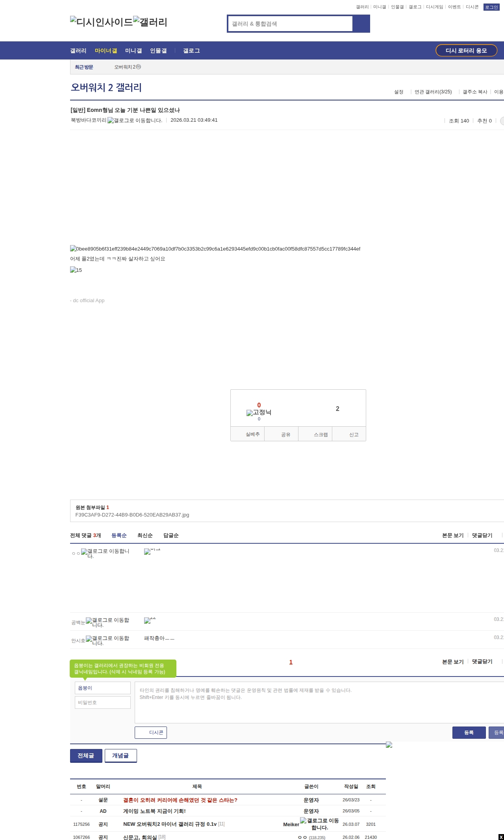Open 갤러리 in the blue navigation bar
The height and width of the screenshot is (840, 504).
pos(78,50)
